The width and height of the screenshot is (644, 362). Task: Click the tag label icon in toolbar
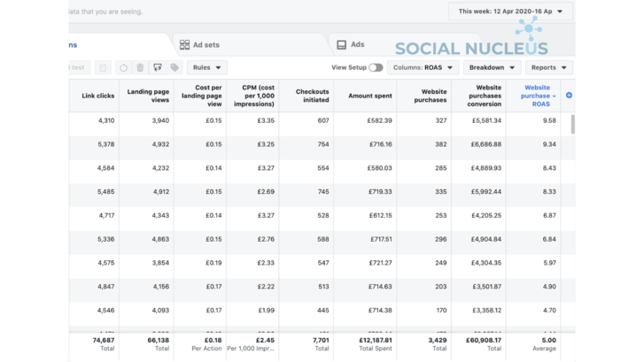coord(175,67)
